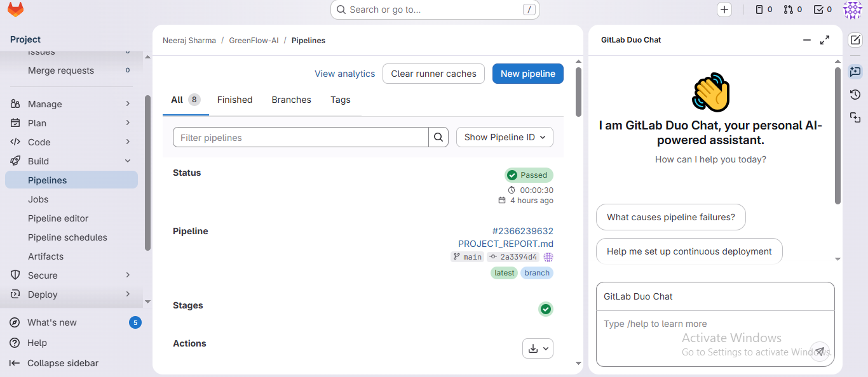This screenshot has width=868, height=377.
Task: Select the active Duo chat icon in right rail
Action: coord(855,72)
